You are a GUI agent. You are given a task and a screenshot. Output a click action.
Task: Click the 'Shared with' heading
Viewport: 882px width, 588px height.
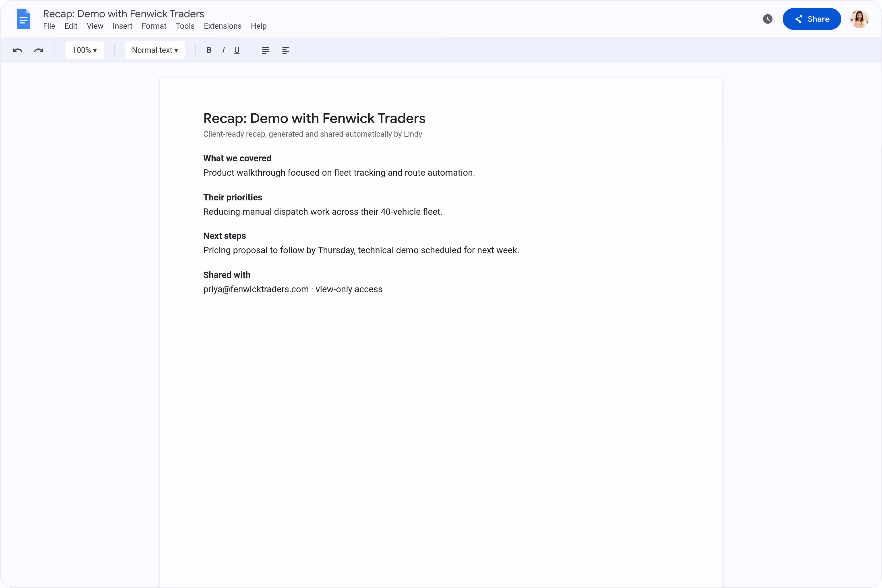pyautogui.click(x=227, y=275)
